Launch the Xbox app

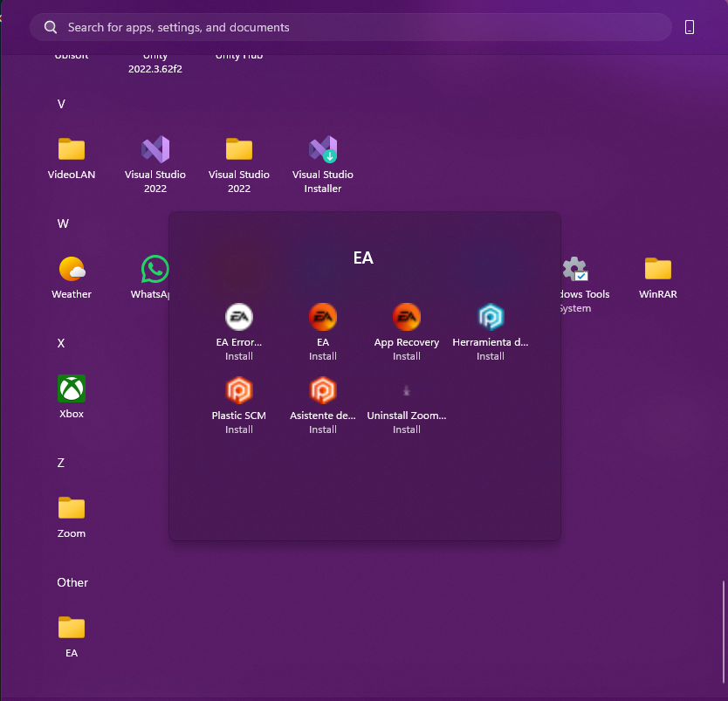(71, 395)
